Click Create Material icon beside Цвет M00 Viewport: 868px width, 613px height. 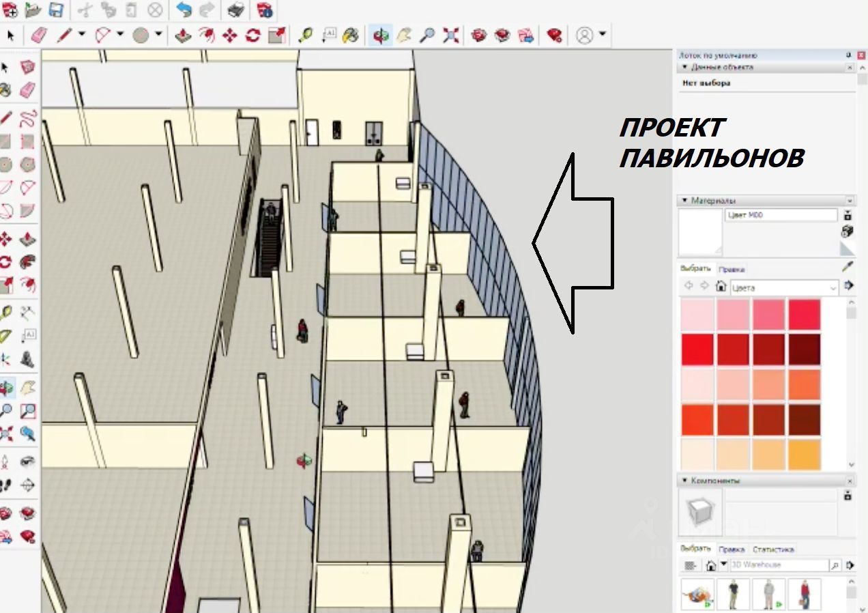coord(848,231)
